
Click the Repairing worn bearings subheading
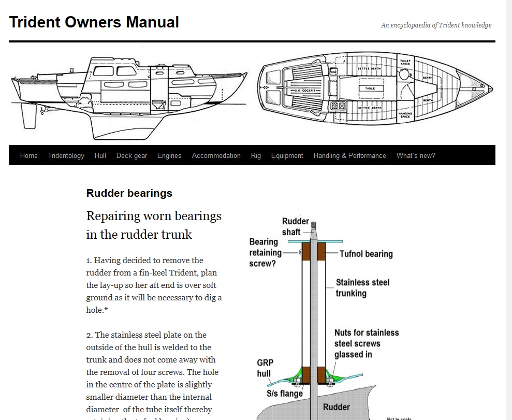pyautogui.click(x=154, y=225)
